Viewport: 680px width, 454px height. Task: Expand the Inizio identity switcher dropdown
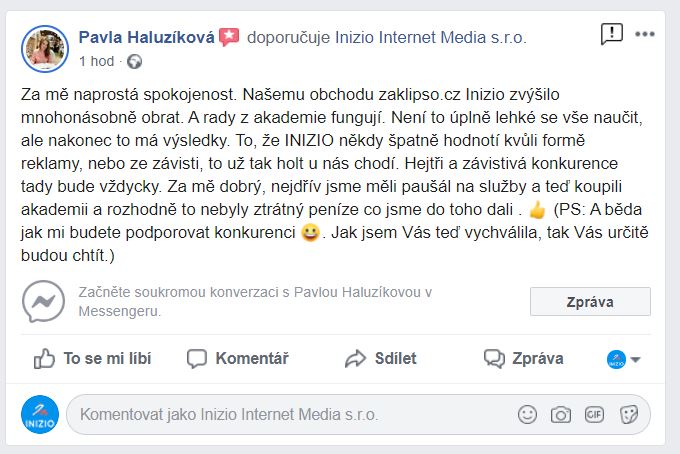(624, 359)
